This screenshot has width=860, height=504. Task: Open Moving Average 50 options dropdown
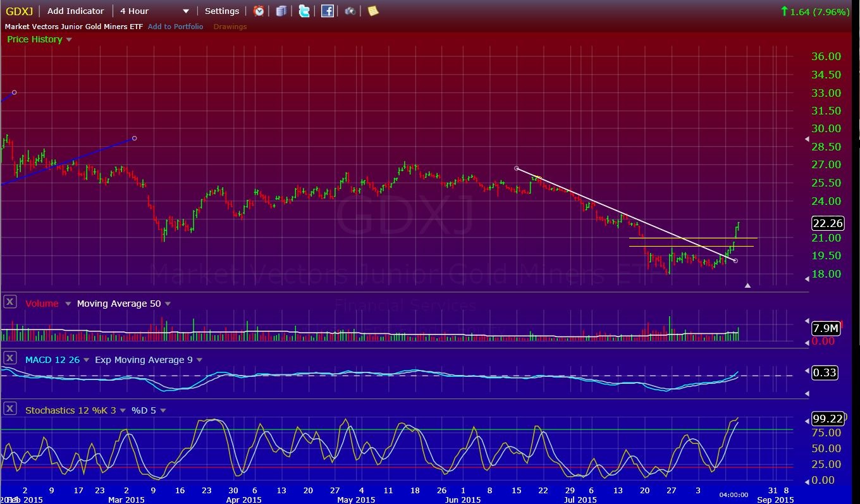click(x=168, y=304)
